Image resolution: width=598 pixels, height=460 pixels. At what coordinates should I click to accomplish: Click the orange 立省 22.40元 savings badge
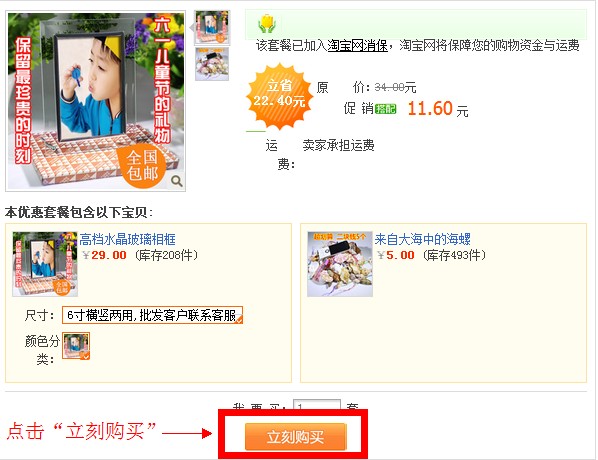(x=280, y=96)
